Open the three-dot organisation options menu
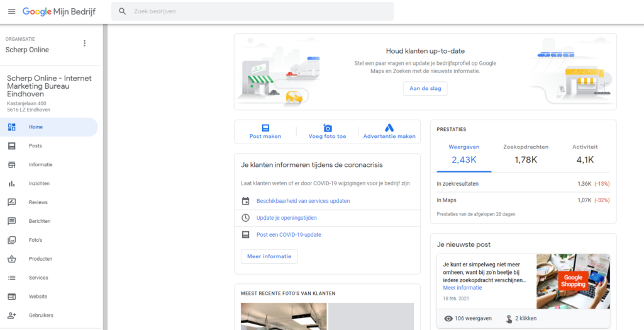The height and width of the screenshot is (330, 644). click(85, 43)
